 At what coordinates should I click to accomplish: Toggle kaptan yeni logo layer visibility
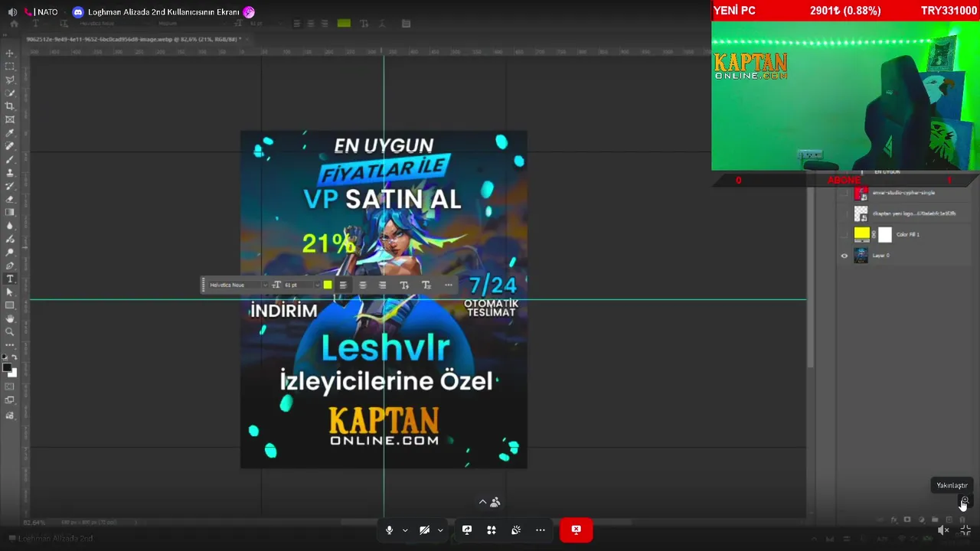point(844,214)
